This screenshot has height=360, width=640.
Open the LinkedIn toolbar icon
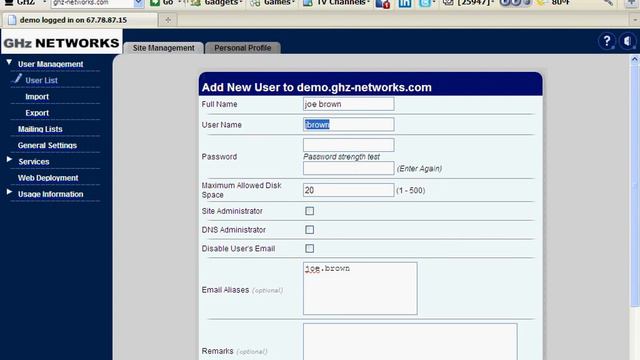404,3
